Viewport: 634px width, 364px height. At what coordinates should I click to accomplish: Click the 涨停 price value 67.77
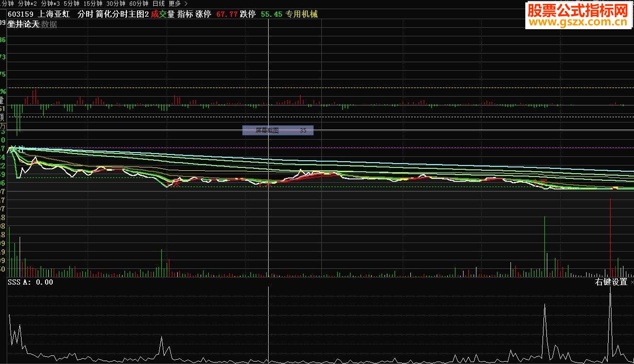pyautogui.click(x=227, y=14)
